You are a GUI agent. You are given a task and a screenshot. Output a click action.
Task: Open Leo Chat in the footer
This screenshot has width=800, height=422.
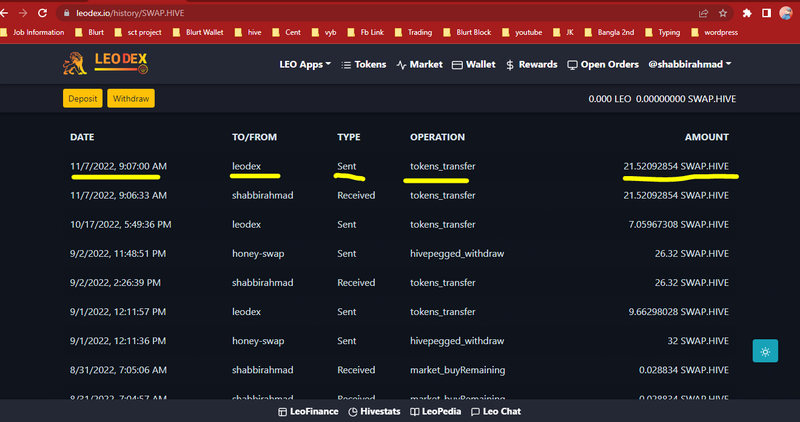point(496,411)
